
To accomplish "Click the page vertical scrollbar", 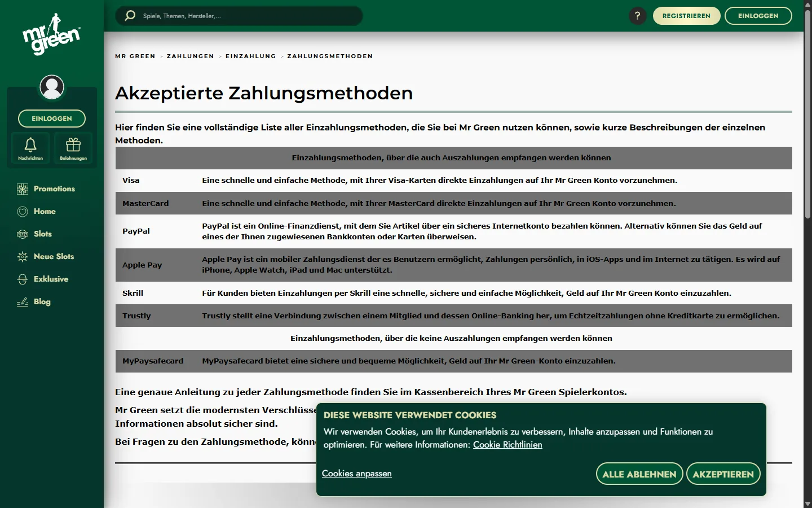I will [x=807, y=113].
